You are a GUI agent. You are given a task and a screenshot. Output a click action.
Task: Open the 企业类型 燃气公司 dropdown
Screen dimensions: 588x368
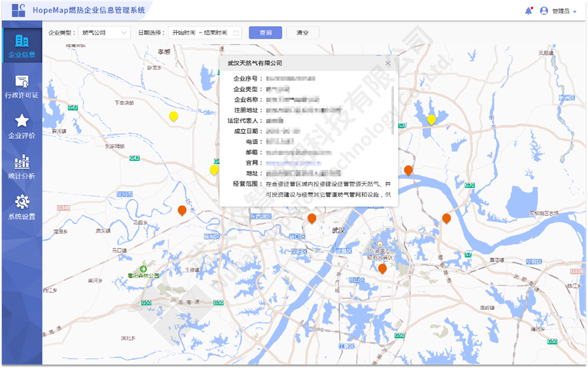click(105, 33)
